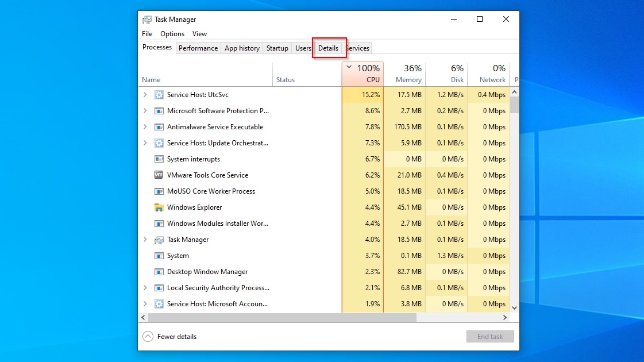This screenshot has height=362, width=644.
Task: Click the 170.5 MB memory value
Action: tap(408, 127)
